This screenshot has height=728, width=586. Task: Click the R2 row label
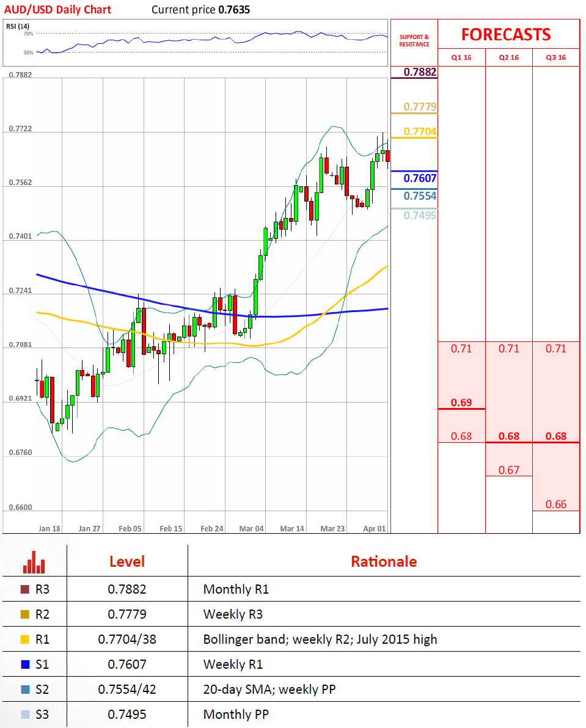coord(42,615)
